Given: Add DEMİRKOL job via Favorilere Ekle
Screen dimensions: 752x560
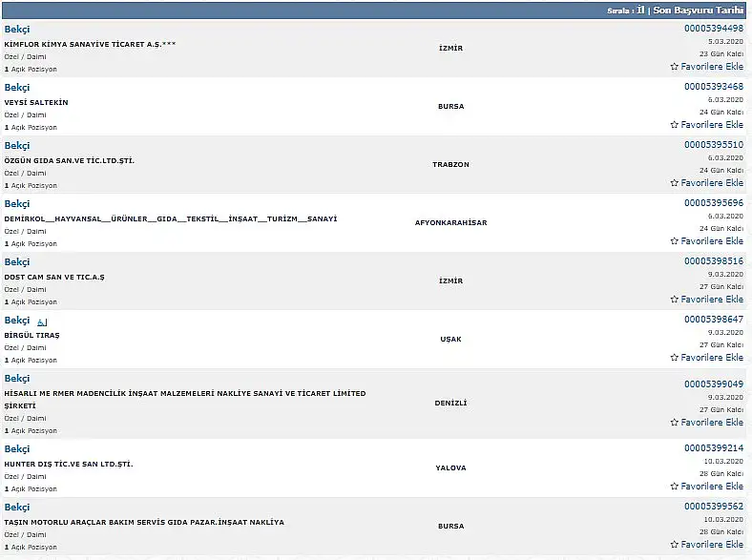Looking at the screenshot, I should 712,241.
